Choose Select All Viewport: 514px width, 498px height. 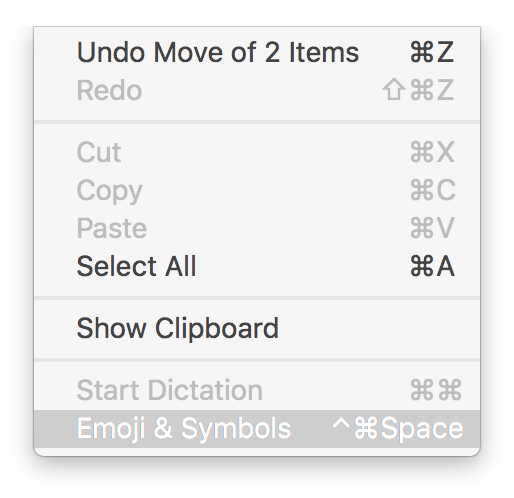pyautogui.click(x=257, y=266)
